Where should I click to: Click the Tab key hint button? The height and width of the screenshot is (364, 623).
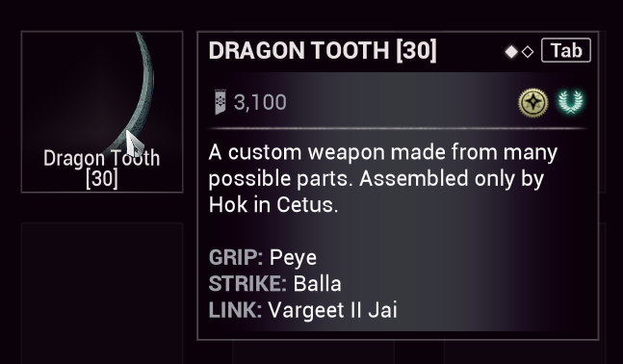pyautogui.click(x=566, y=50)
